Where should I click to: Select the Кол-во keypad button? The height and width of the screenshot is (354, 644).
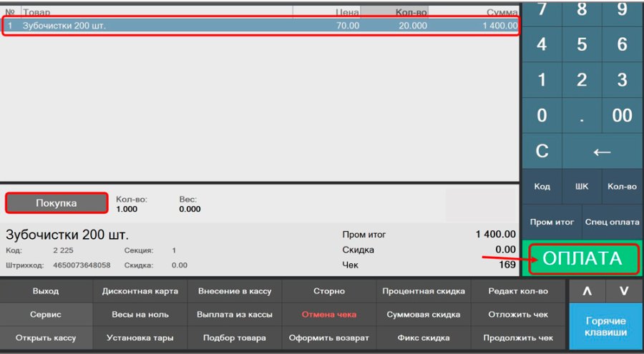[623, 187]
